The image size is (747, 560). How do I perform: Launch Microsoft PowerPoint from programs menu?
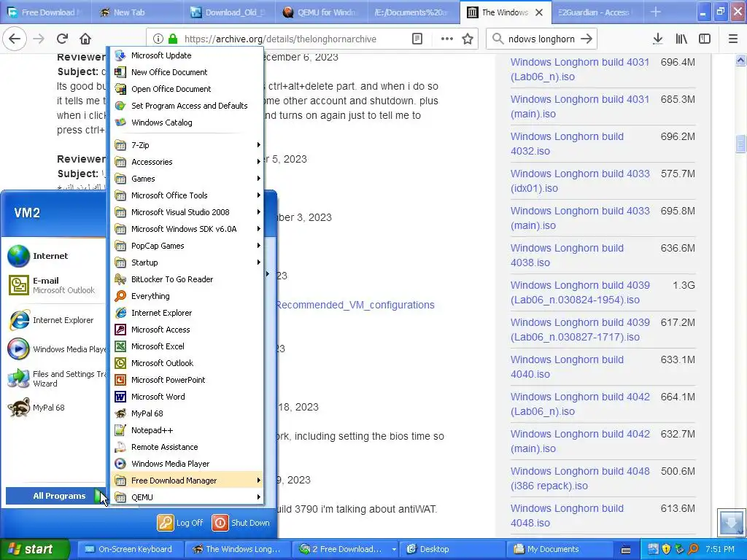187,380
